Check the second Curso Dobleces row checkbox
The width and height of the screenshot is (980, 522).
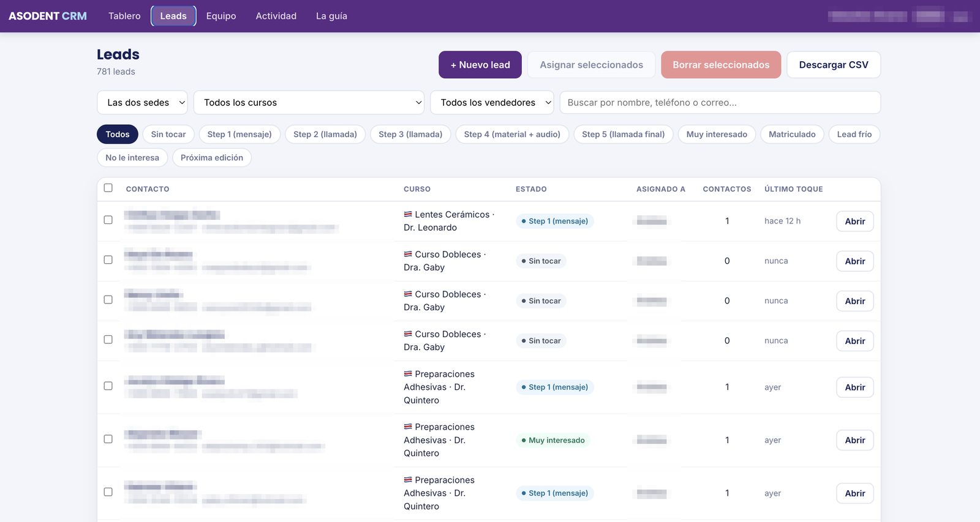(x=108, y=299)
